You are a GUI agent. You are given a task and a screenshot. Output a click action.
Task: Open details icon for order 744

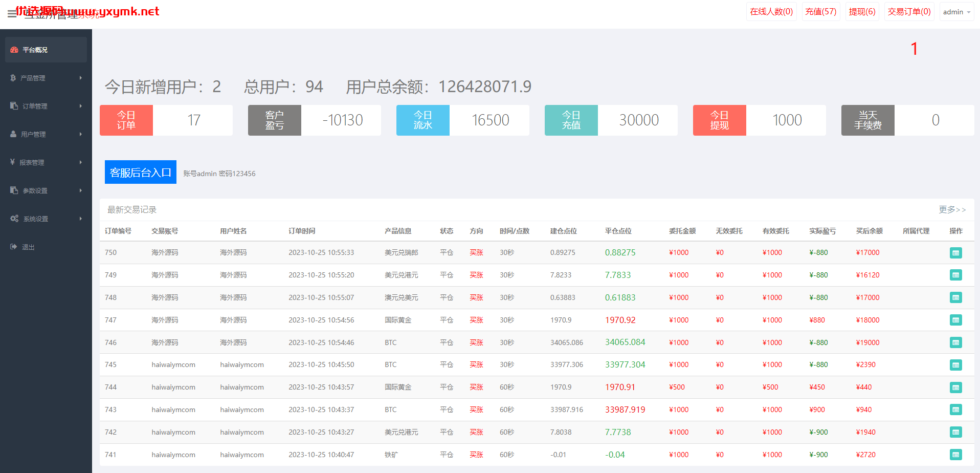pyautogui.click(x=955, y=388)
